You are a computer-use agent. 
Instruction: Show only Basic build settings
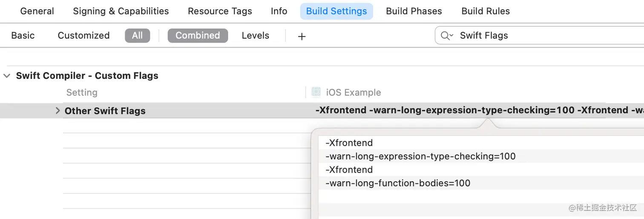[x=23, y=36]
